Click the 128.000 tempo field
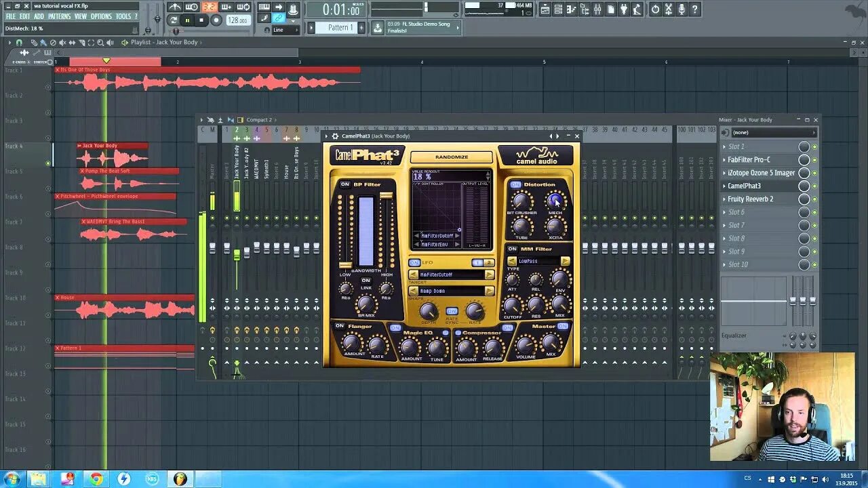868x488 pixels. coord(237,20)
